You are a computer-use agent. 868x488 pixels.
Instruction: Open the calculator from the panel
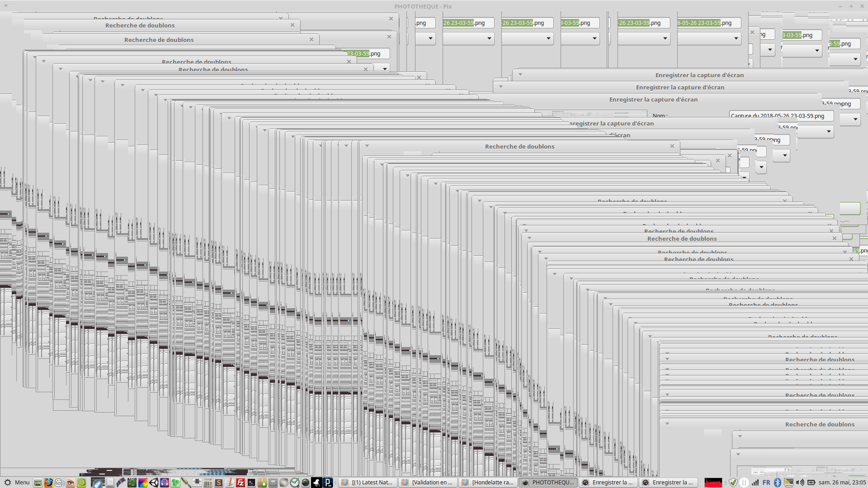pyautogui.click(x=208, y=483)
